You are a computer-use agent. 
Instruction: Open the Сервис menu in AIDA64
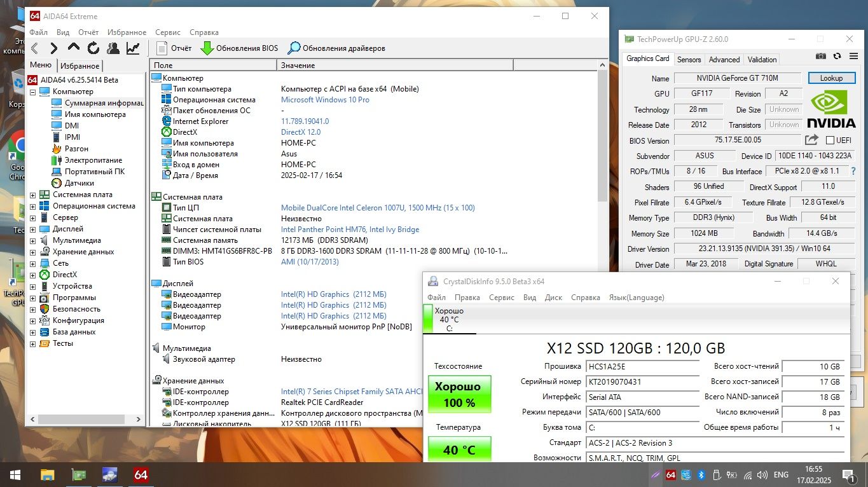pyautogui.click(x=168, y=32)
